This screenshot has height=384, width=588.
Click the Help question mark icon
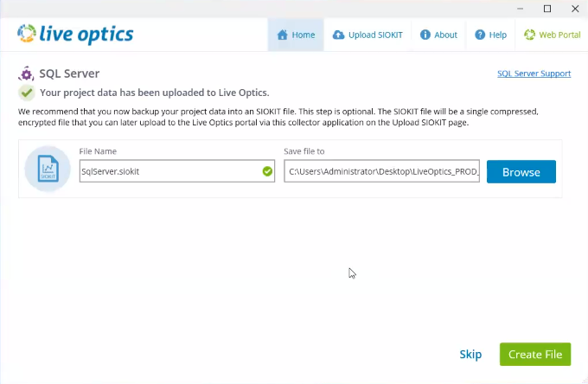pyautogui.click(x=480, y=35)
